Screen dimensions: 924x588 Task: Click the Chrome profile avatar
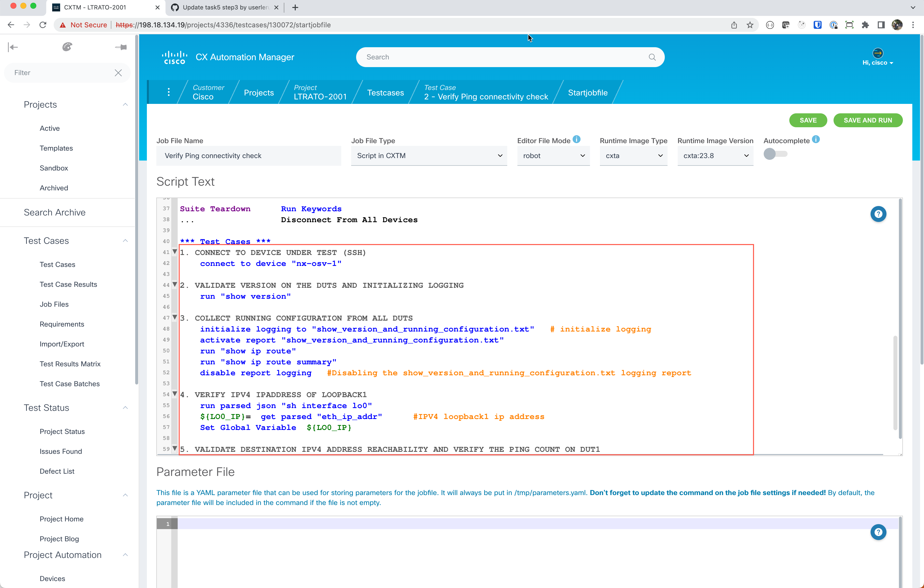click(897, 25)
